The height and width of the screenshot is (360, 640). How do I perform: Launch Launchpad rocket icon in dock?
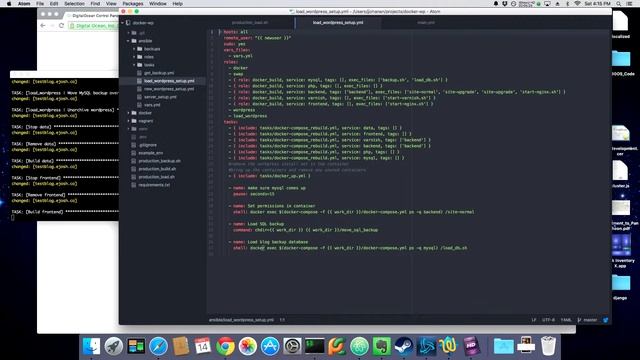[113, 346]
